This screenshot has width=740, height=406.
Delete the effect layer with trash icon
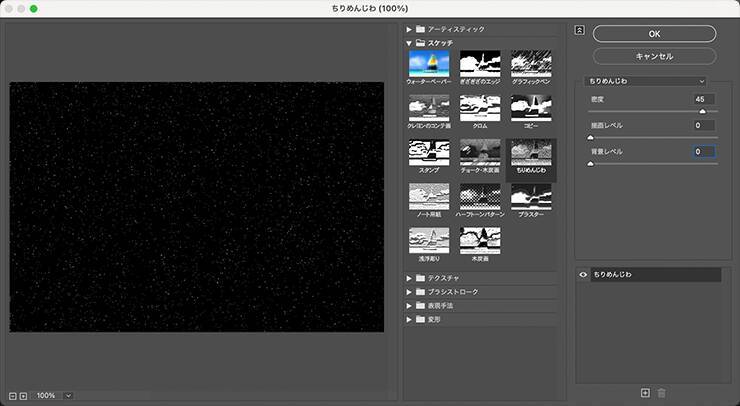662,393
